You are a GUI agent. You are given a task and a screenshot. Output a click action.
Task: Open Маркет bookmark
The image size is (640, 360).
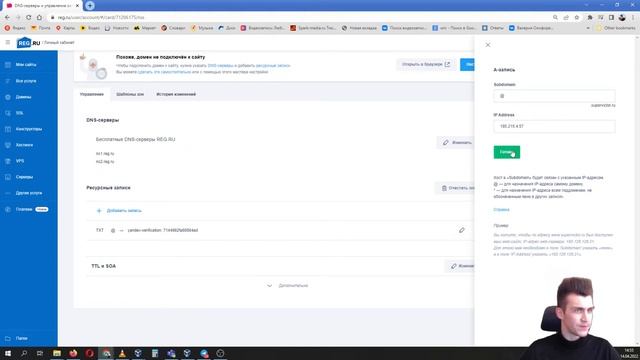coord(145,28)
